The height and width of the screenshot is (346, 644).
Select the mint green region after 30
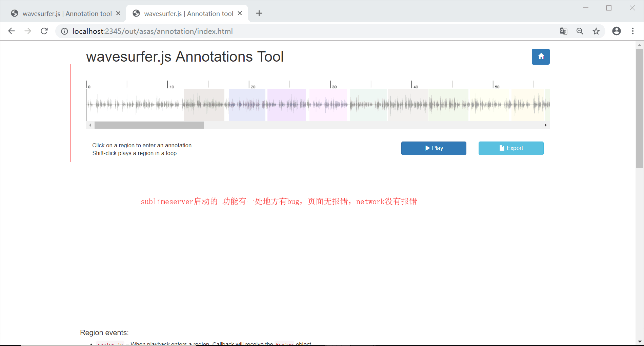point(368,105)
